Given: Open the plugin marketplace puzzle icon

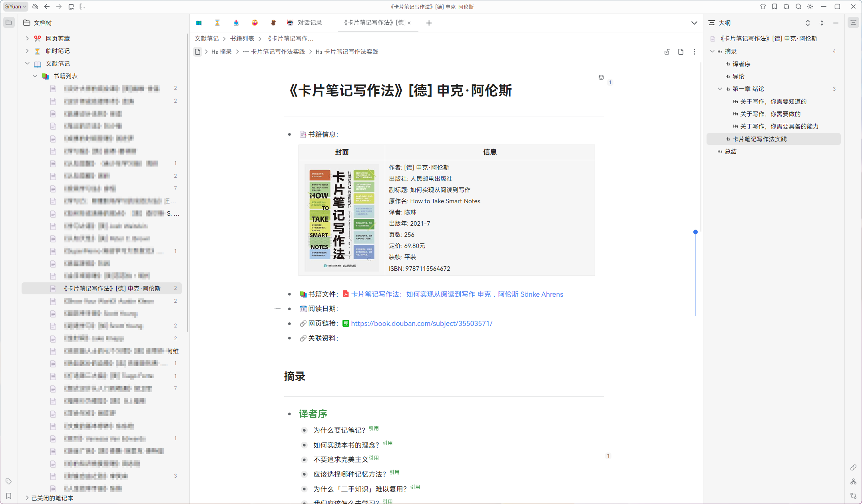Looking at the screenshot, I should (787, 6).
